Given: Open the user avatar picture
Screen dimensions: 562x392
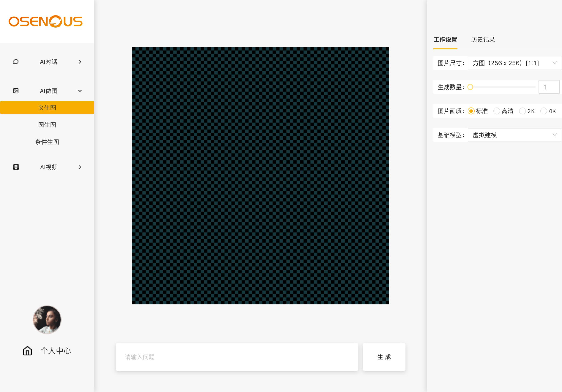Looking at the screenshot, I should pos(47,319).
